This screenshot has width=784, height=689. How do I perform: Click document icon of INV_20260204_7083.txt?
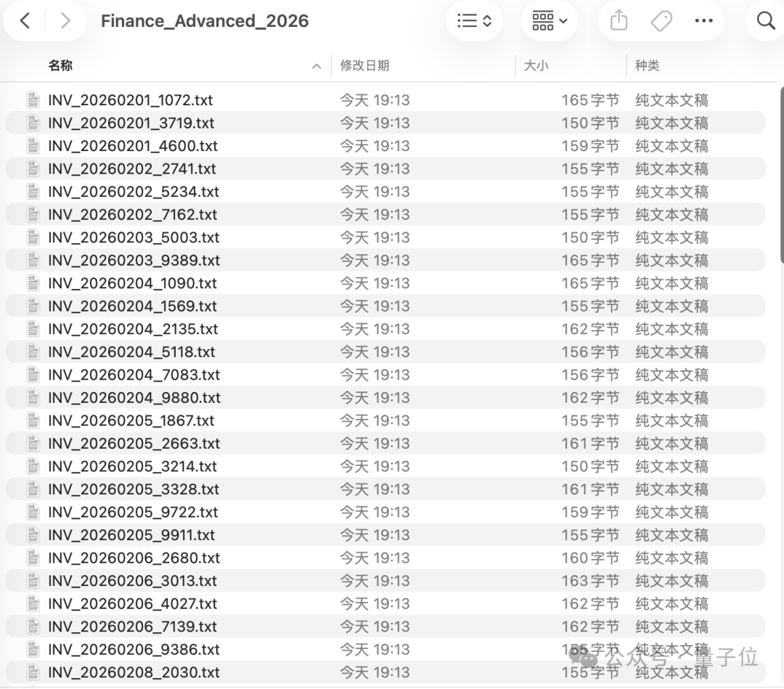point(33,375)
